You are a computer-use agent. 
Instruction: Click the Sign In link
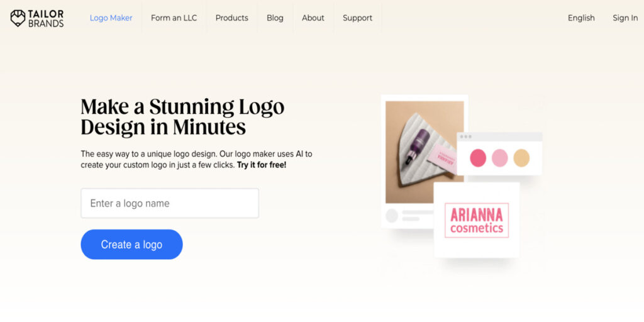pyautogui.click(x=625, y=18)
